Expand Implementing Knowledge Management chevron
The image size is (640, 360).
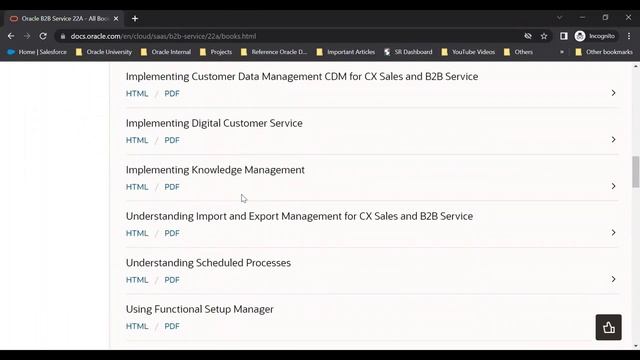click(613, 186)
